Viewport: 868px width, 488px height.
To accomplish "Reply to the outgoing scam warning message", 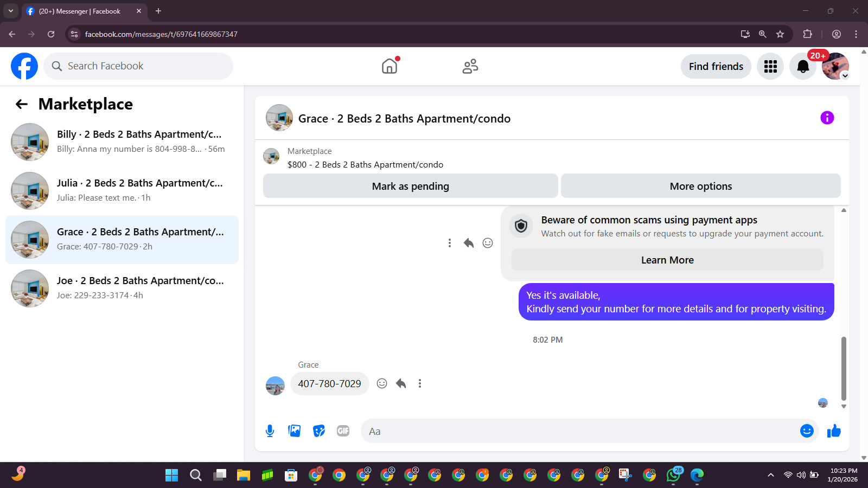I will (x=469, y=243).
